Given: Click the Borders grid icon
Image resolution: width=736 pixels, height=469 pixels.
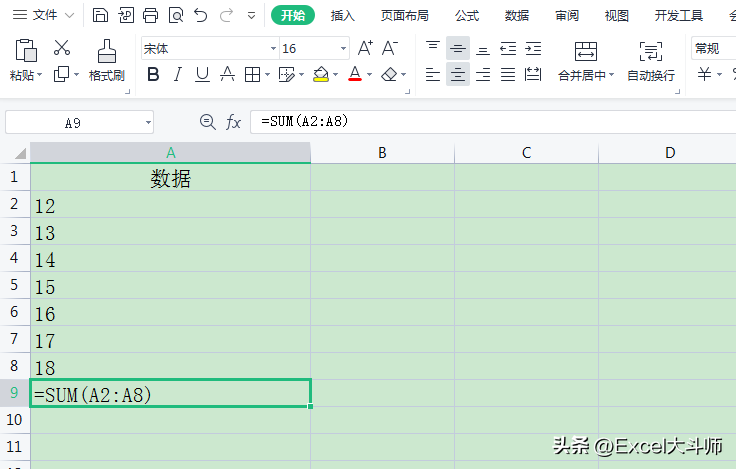Looking at the screenshot, I should (252, 74).
